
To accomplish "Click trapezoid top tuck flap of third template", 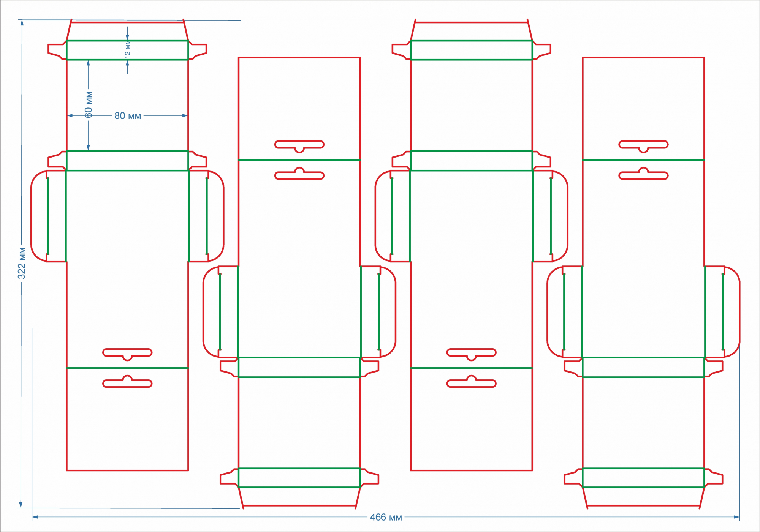I will [x=471, y=32].
